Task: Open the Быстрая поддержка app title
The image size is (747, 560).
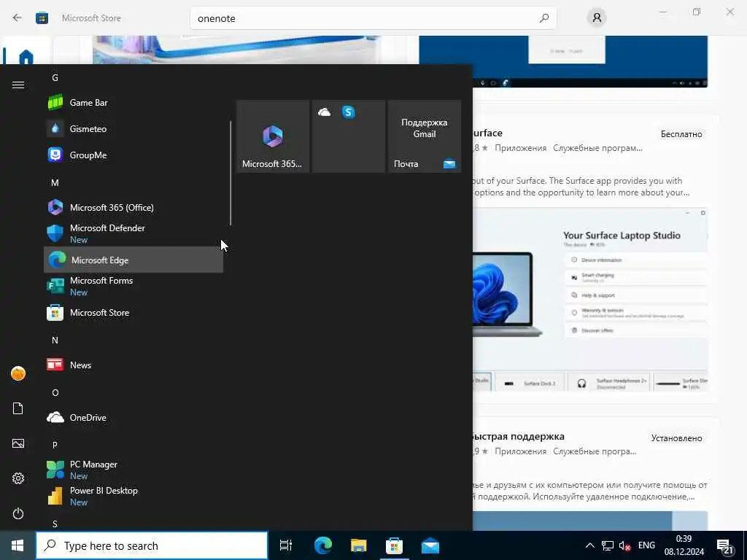Action: tap(519, 436)
